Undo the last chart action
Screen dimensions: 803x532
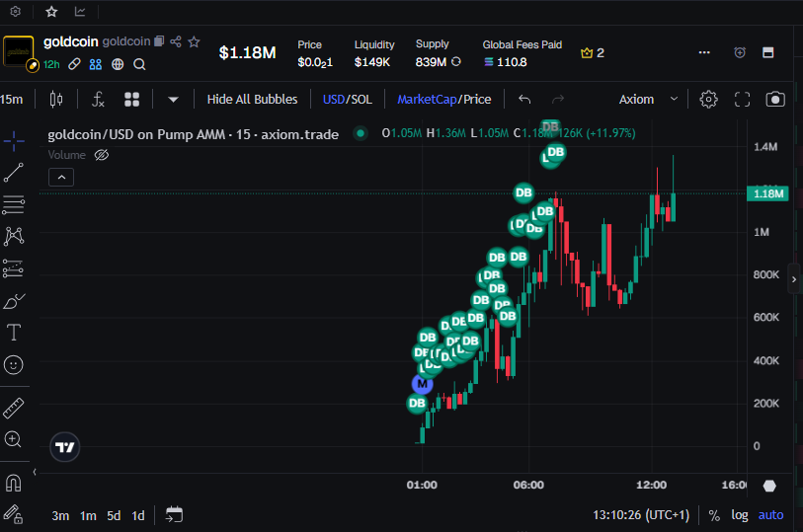click(x=523, y=100)
